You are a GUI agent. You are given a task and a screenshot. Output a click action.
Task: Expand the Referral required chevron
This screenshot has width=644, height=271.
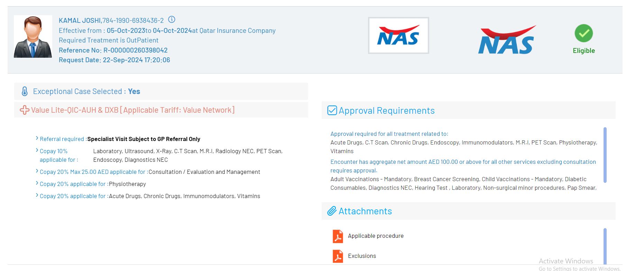pyautogui.click(x=37, y=139)
